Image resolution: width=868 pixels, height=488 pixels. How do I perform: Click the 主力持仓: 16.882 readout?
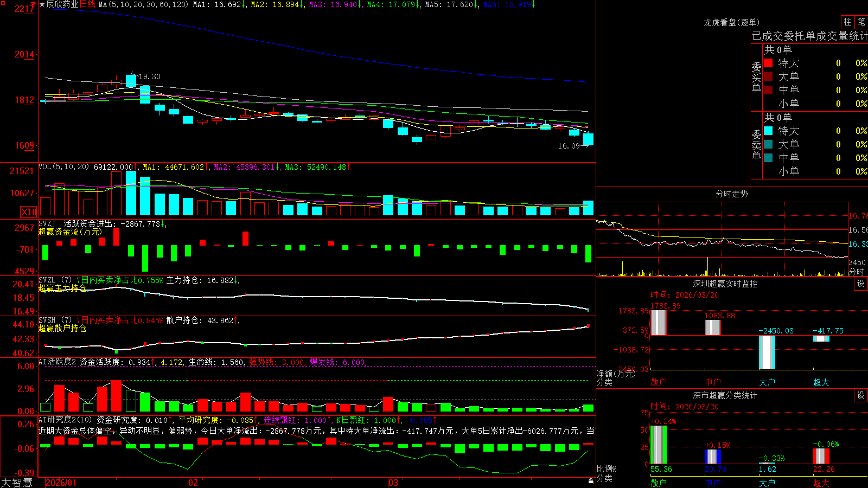click(201, 280)
